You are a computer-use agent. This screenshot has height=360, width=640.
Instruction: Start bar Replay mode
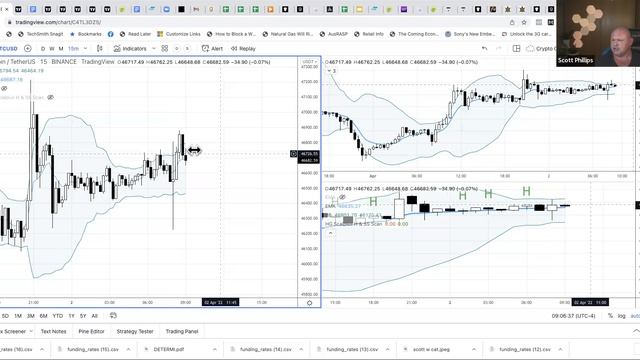(x=243, y=49)
